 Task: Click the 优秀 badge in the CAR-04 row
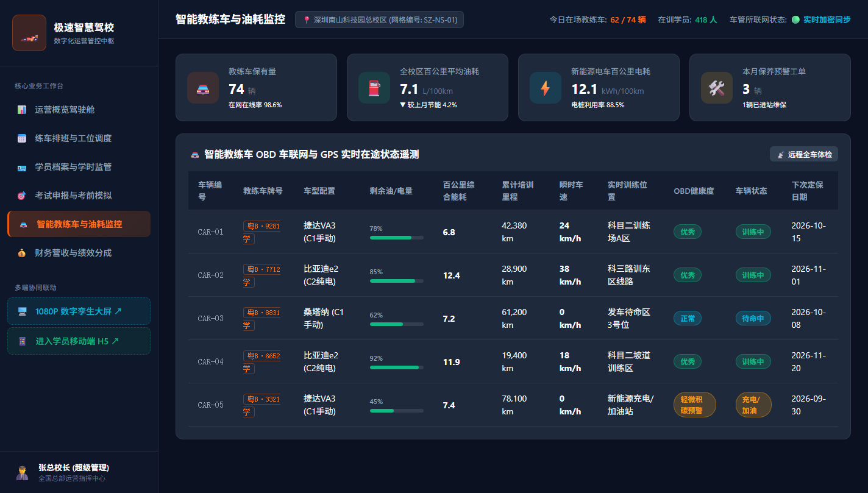[688, 361]
